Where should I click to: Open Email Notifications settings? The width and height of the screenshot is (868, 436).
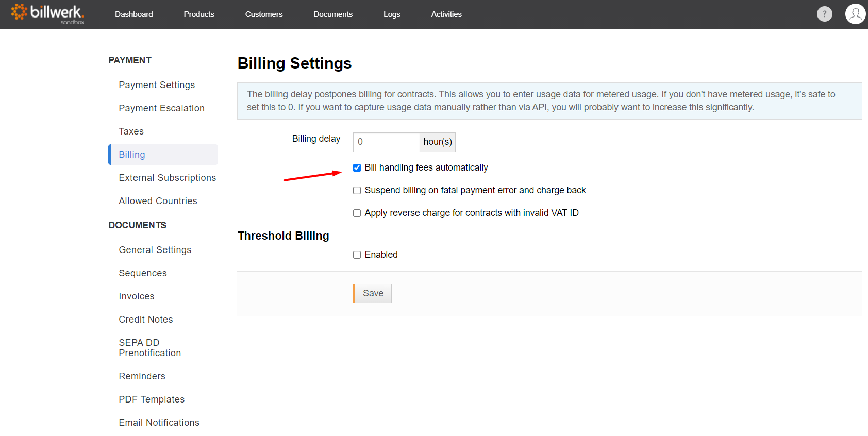pyautogui.click(x=159, y=423)
